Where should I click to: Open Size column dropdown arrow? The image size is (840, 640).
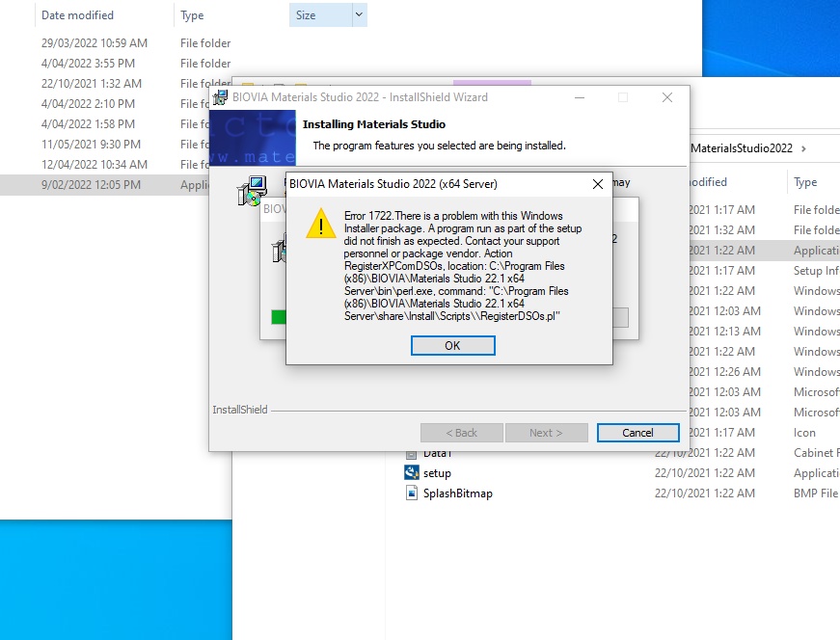coord(360,15)
